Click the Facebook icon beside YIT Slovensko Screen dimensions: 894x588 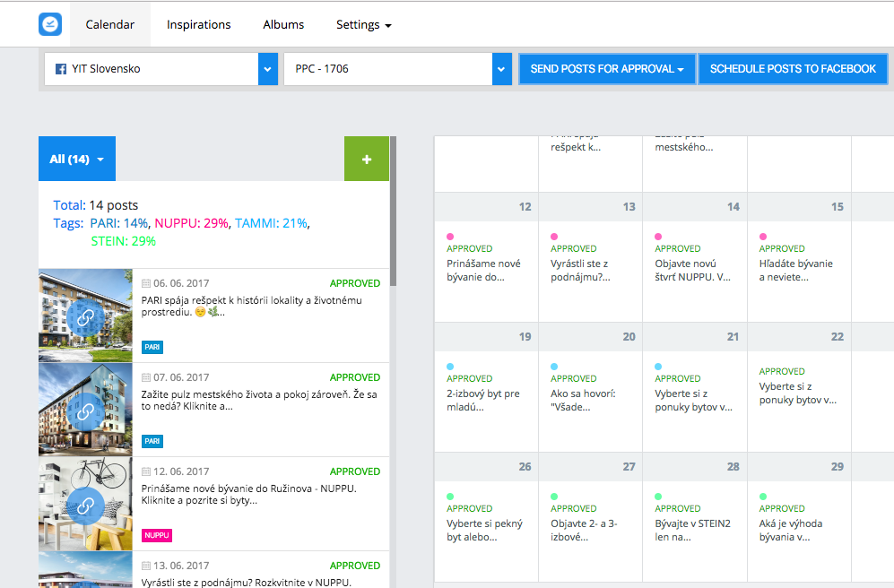click(x=60, y=69)
